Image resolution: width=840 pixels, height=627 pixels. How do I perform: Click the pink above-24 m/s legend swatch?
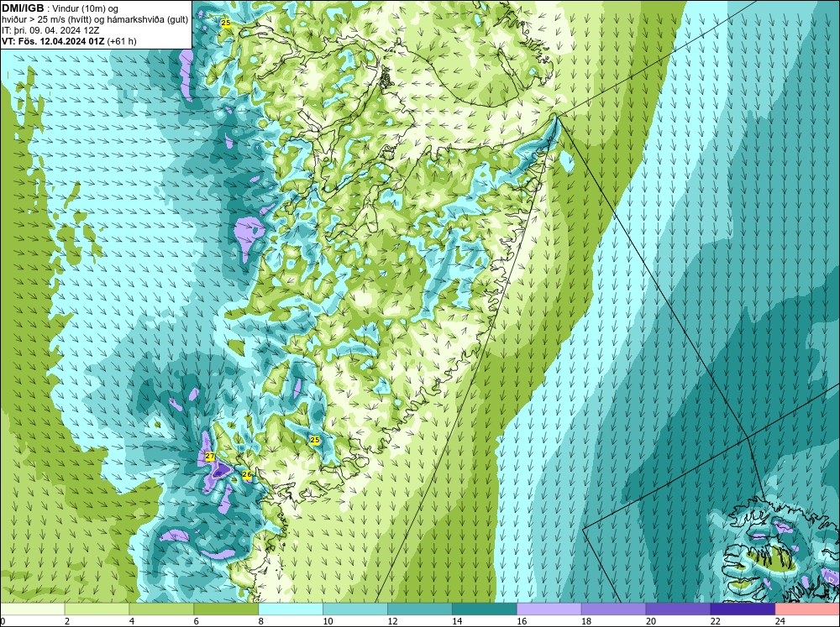point(807,609)
